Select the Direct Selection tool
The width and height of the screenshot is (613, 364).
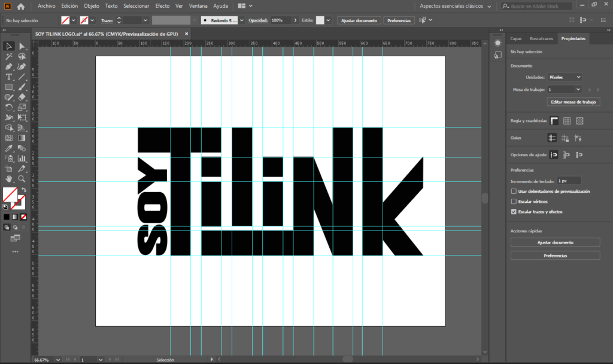click(22, 46)
